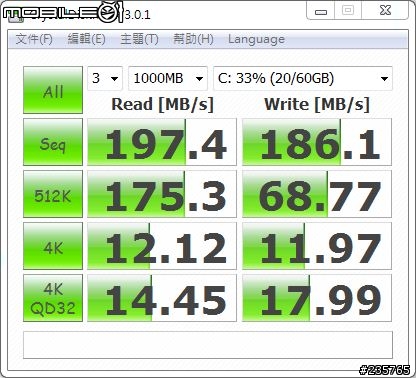Image resolution: width=416 pixels, height=378 pixels.
Task: Select the 4K read value 12.12
Action: (162, 246)
